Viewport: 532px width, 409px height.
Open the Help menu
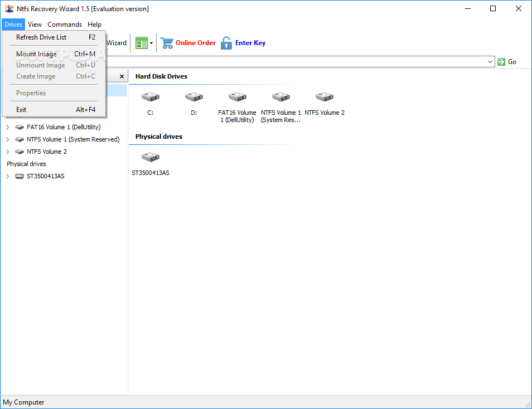pos(94,25)
